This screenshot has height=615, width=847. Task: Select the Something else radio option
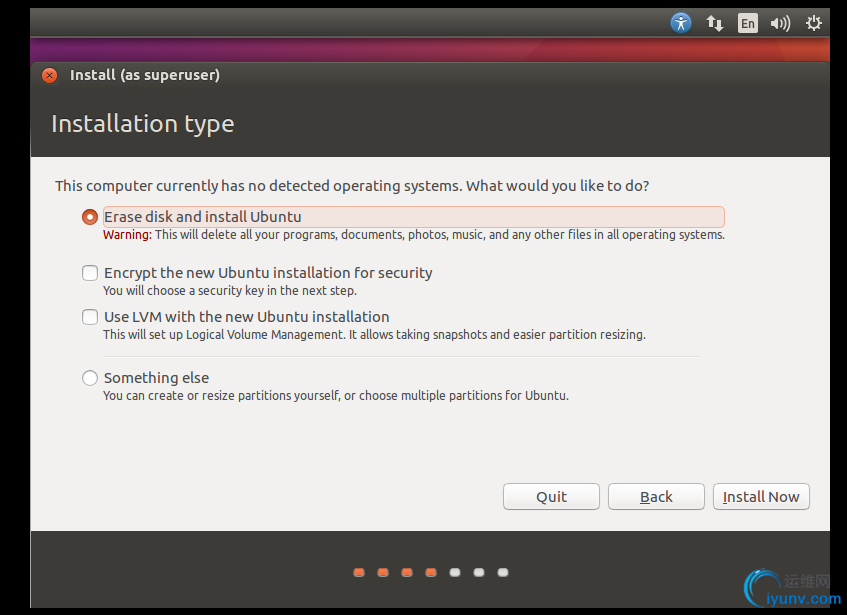(90, 378)
